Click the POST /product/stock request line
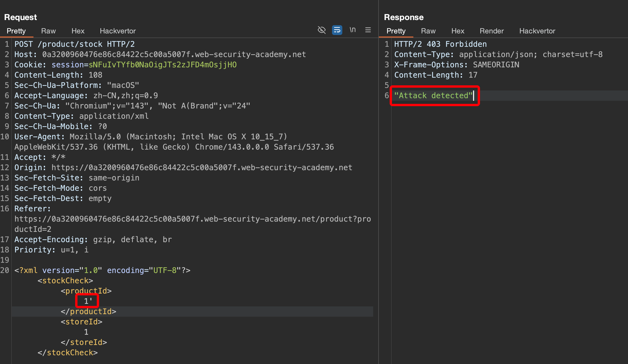This screenshot has height=364, width=628. tap(74, 44)
